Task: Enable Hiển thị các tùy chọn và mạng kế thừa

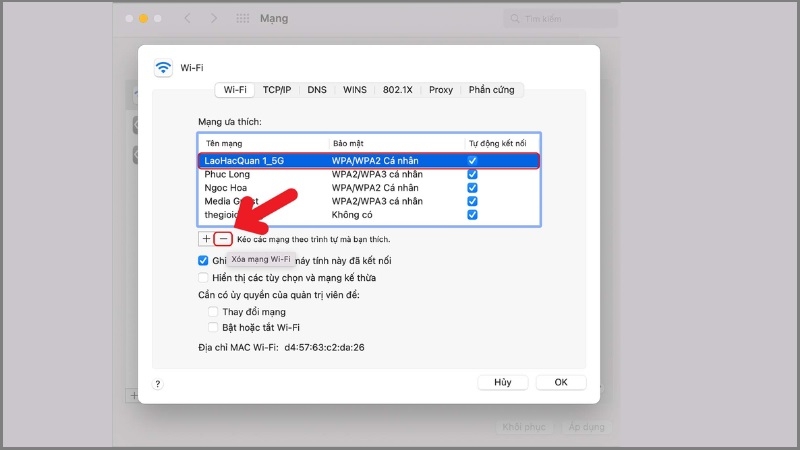Action: coord(203,278)
